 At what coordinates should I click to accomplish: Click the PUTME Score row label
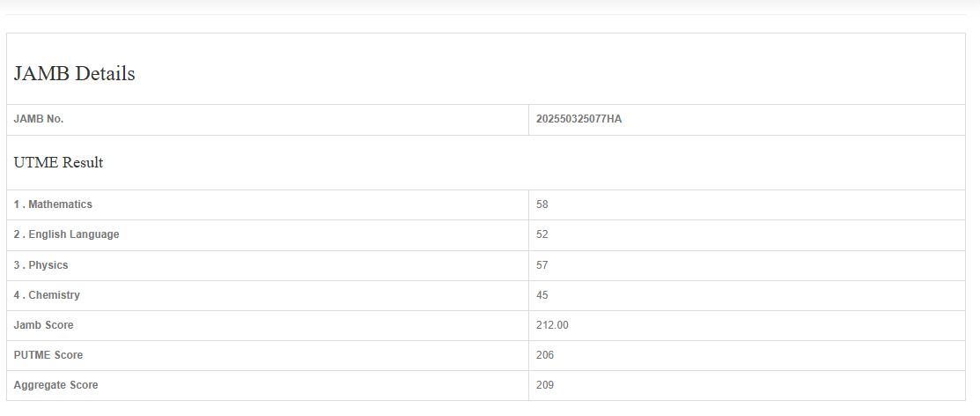(x=48, y=355)
